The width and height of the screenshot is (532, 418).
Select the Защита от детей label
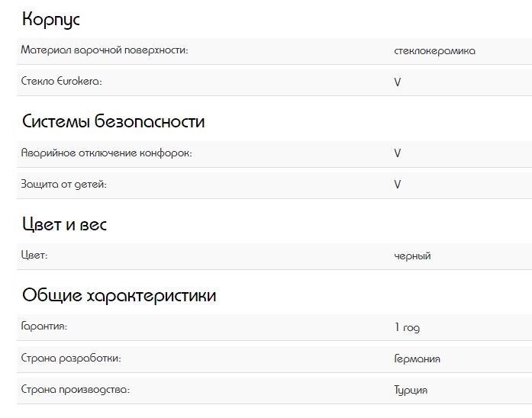63,184
